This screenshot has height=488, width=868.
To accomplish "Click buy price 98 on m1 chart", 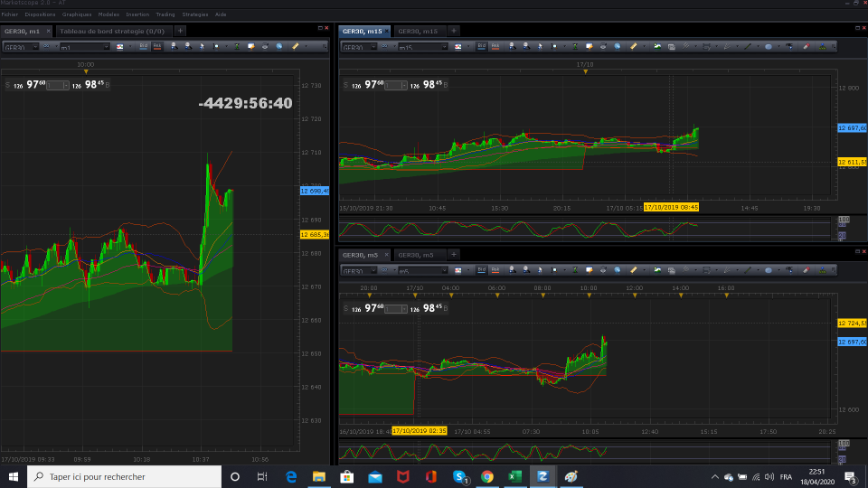I will 89,85.
